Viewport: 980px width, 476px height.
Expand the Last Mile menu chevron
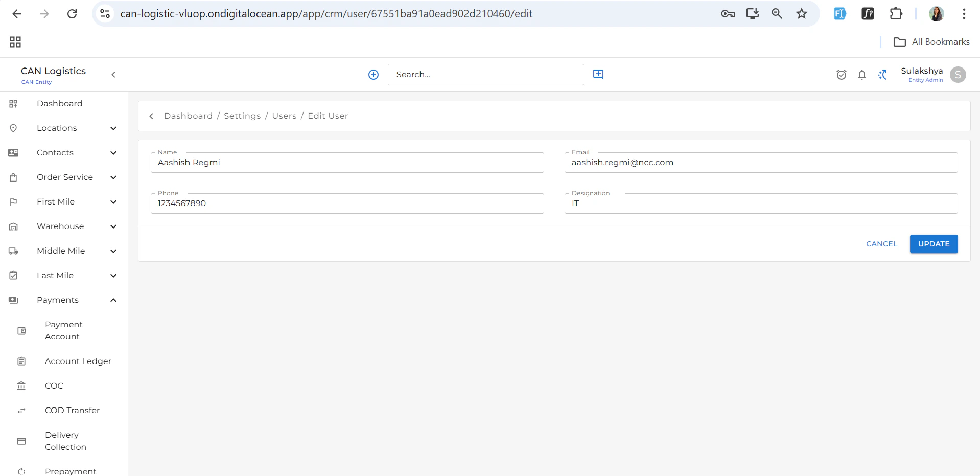pyautogui.click(x=113, y=276)
